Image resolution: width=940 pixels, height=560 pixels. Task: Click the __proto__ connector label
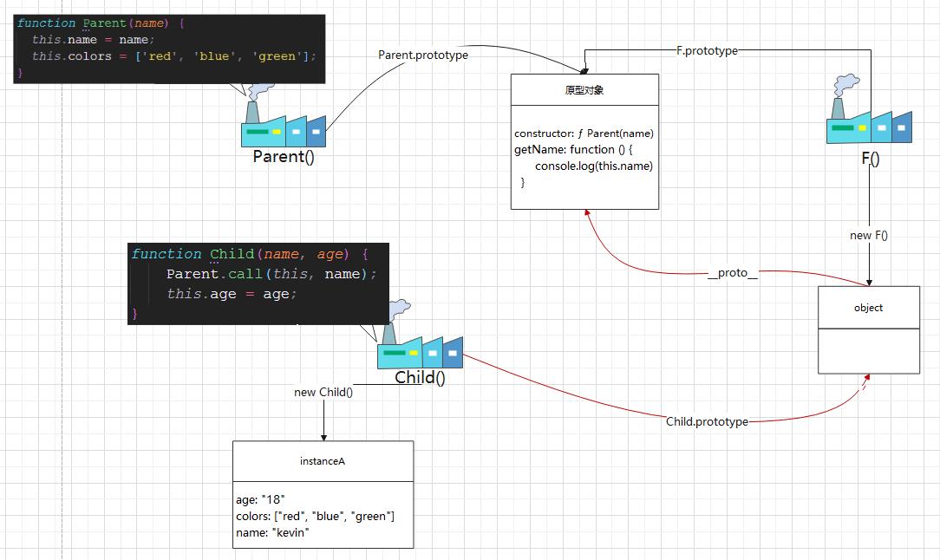pos(733,272)
